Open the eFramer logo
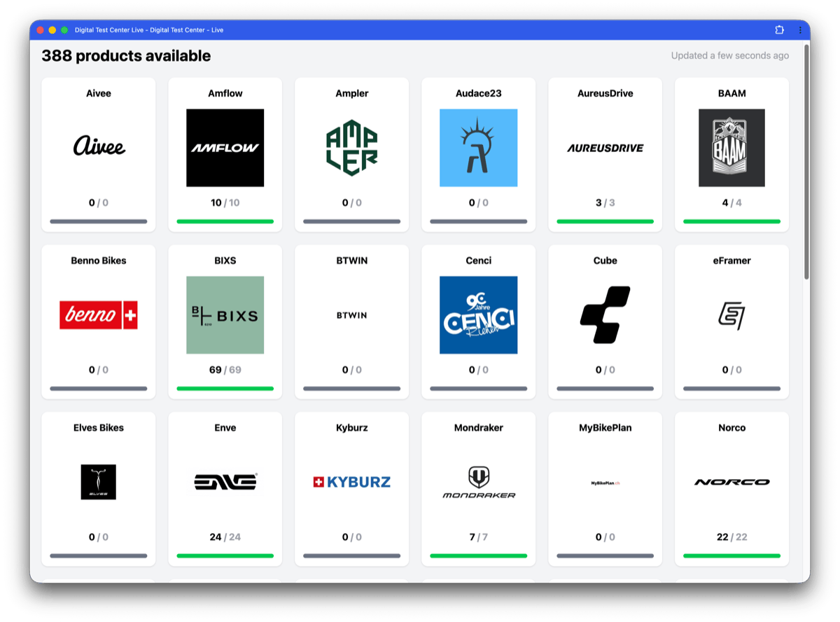Image resolution: width=840 pixels, height=622 pixels. (732, 315)
